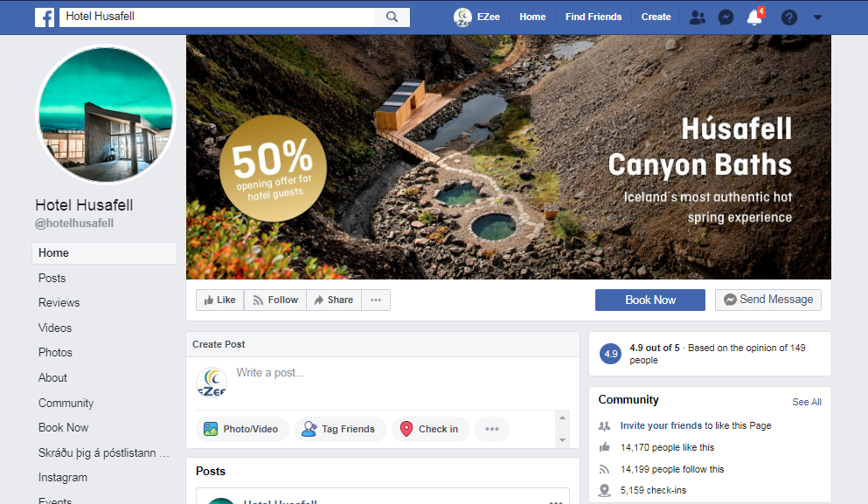Open the notifications bell

754,17
